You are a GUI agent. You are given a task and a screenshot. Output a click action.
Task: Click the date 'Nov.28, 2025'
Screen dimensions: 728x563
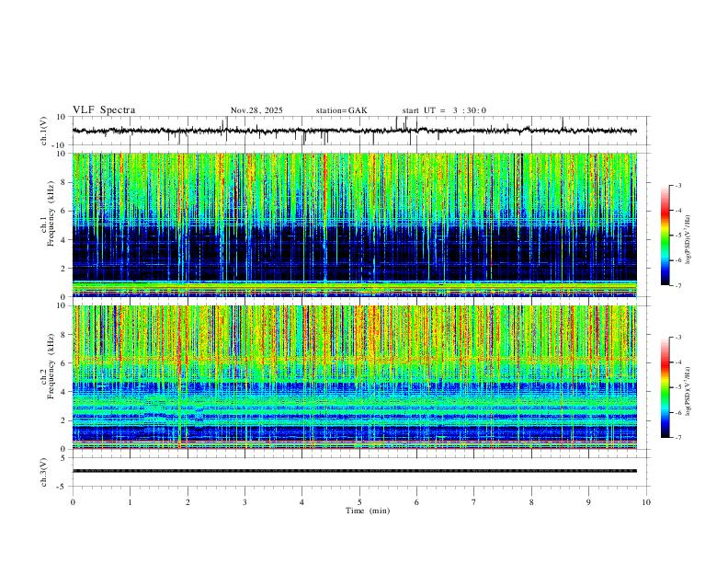pyautogui.click(x=256, y=110)
